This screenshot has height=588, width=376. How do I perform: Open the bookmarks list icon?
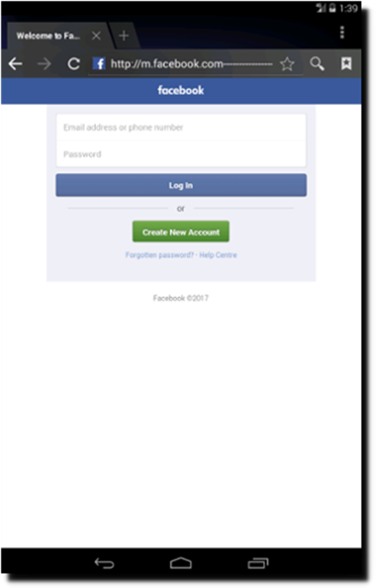coord(346,63)
